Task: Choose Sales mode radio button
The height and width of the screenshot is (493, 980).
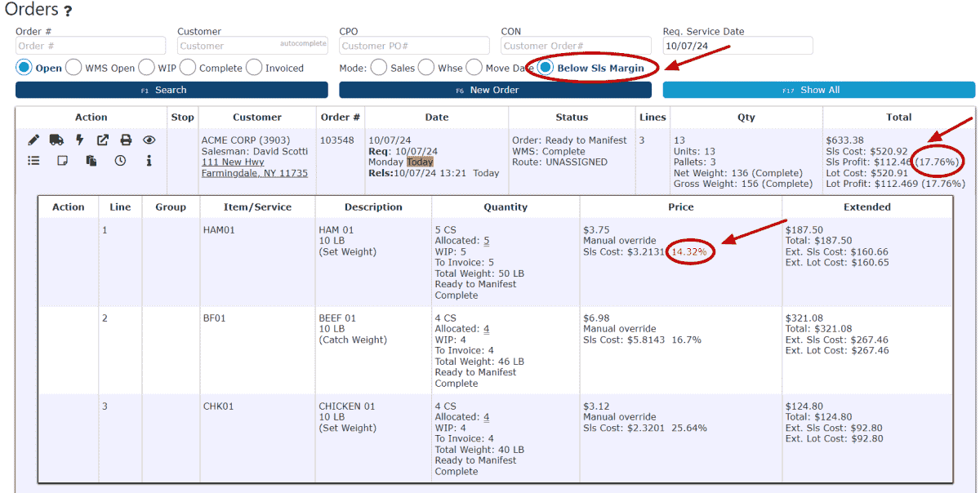Action: 379,68
